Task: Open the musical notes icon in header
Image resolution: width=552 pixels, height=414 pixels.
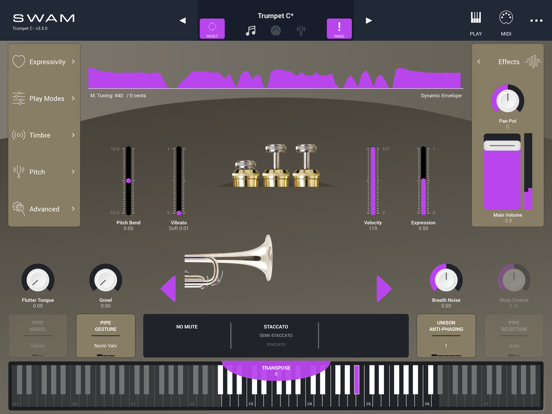Action: [x=251, y=31]
